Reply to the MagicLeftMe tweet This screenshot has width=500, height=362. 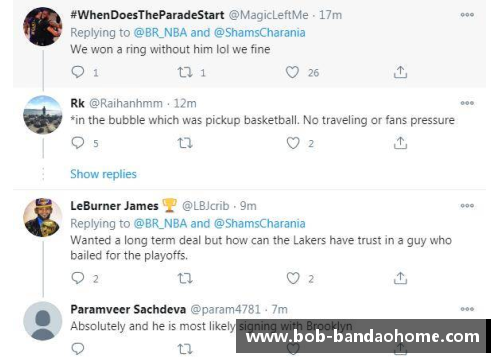point(78,72)
